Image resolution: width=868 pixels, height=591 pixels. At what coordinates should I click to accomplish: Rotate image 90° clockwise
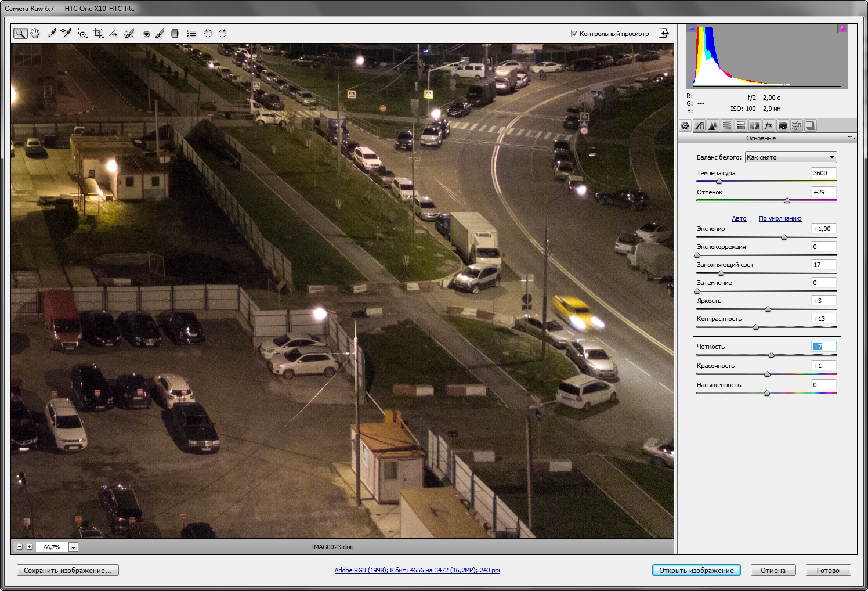click(222, 34)
